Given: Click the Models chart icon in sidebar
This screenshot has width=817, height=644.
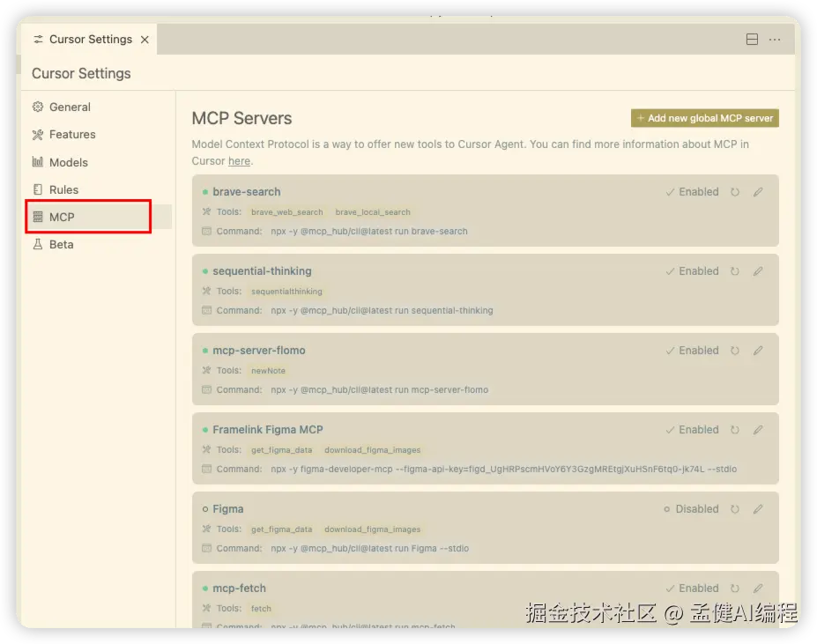Looking at the screenshot, I should tap(38, 162).
